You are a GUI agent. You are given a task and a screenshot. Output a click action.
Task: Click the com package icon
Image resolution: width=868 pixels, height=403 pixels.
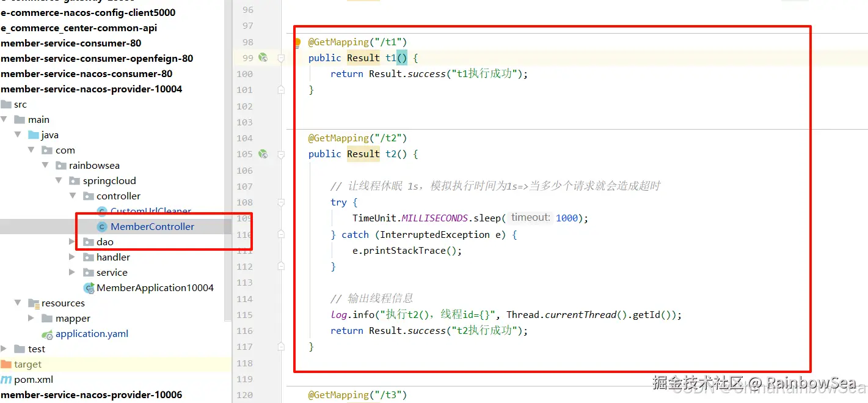48,150
